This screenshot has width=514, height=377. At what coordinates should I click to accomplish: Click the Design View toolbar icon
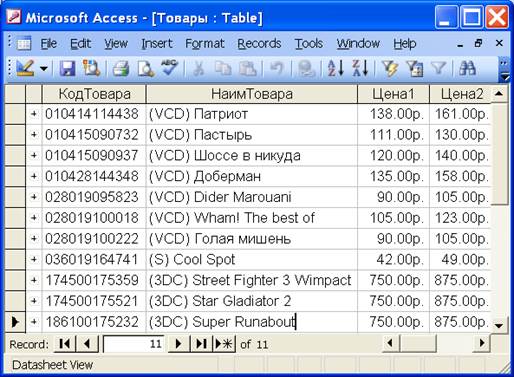click(x=25, y=68)
